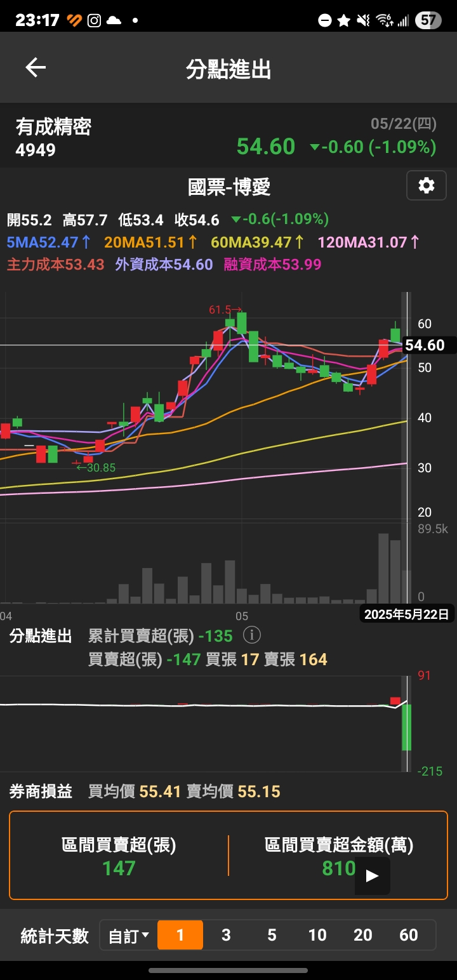Screen dimensions: 457x980
Task: Tap the 5MA52.47 indicator label
Action: pyautogui.click(x=49, y=242)
